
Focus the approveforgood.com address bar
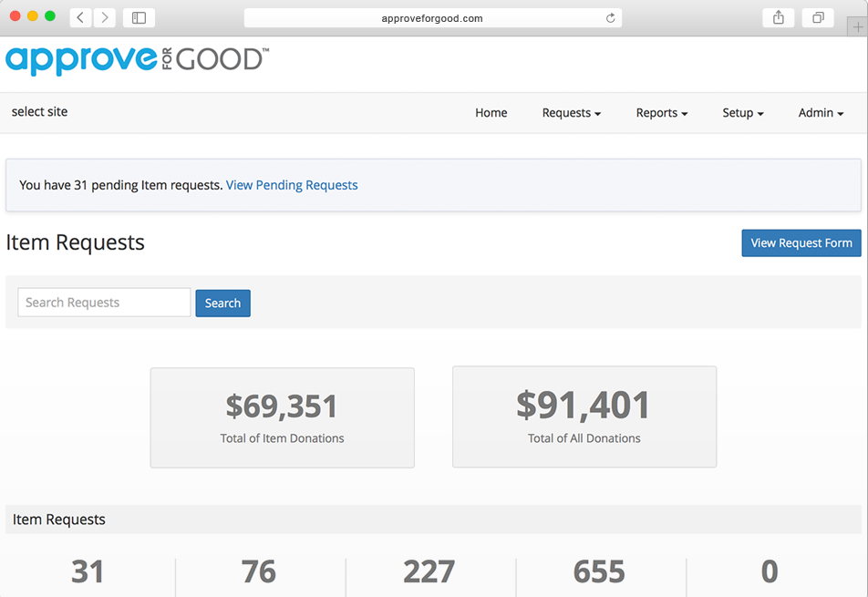432,18
